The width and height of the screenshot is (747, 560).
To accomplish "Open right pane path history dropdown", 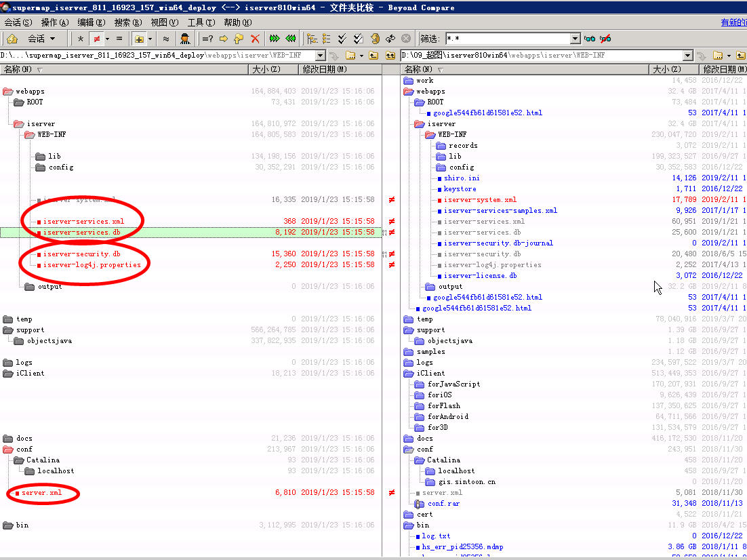I will [688, 56].
